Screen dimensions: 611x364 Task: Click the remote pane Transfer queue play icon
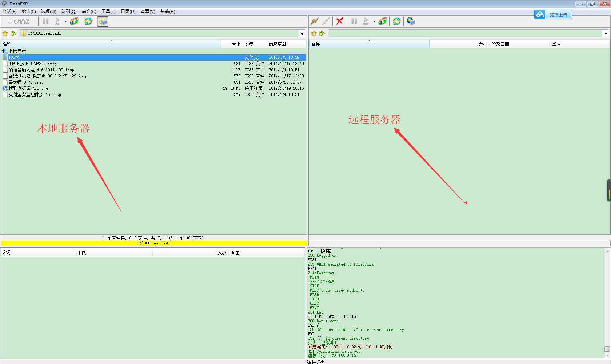pyautogui.click(x=366, y=21)
